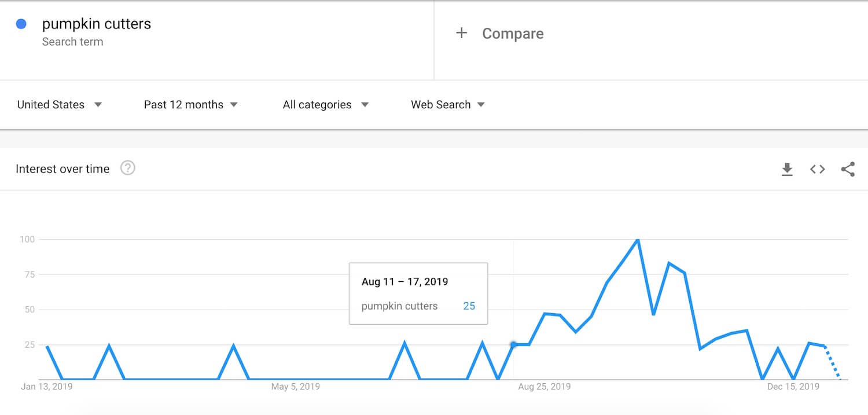
Task: Open the All categories dropdown
Action: [325, 105]
